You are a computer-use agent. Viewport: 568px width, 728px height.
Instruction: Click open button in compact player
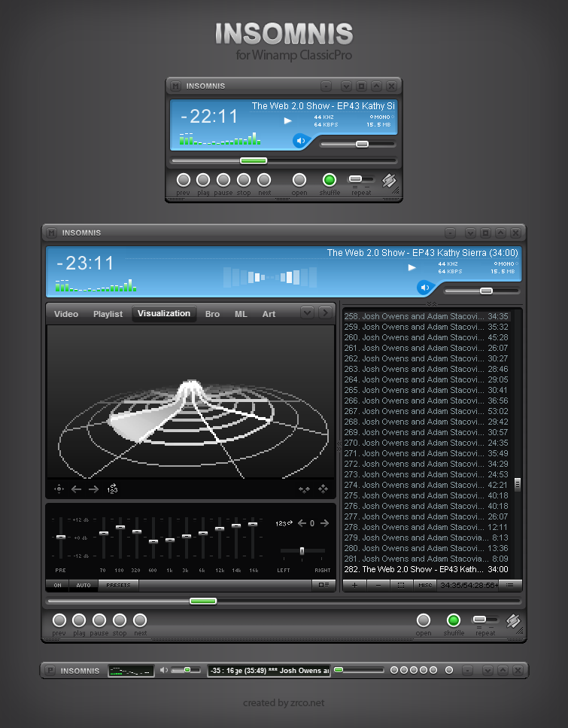click(x=299, y=180)
